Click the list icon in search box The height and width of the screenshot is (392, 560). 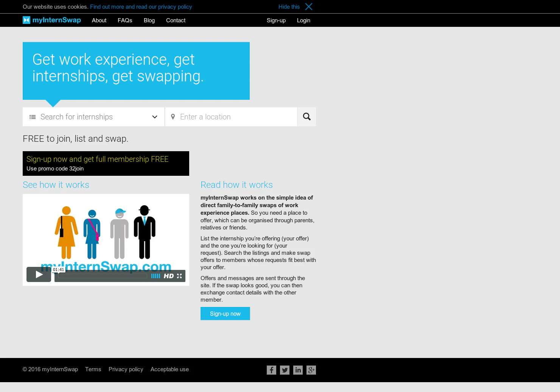(x=33, y=117)
